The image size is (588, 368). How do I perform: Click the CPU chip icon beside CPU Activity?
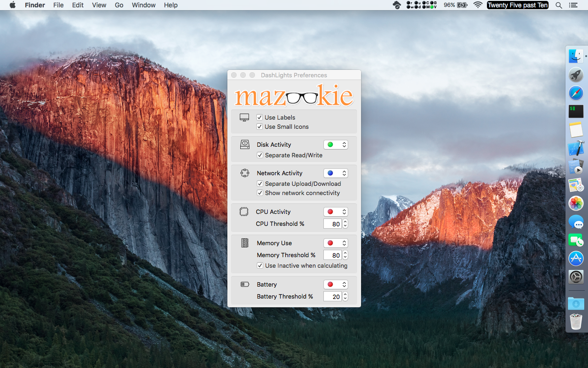(244, 212)
